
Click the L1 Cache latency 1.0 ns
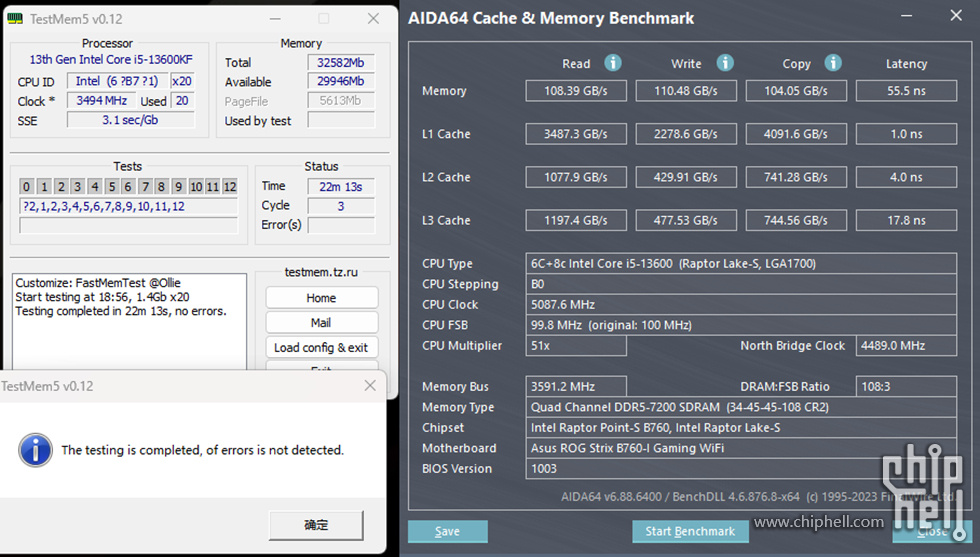906,134
